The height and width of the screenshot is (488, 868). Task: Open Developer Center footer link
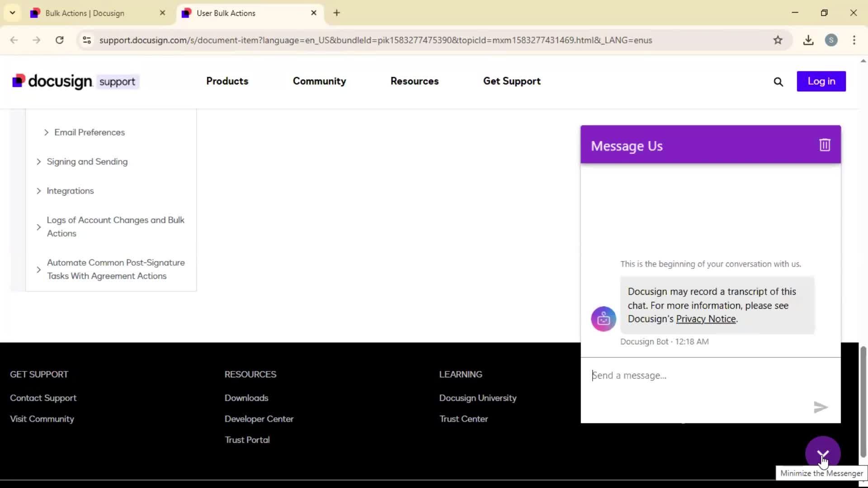(x=259, y=419)
